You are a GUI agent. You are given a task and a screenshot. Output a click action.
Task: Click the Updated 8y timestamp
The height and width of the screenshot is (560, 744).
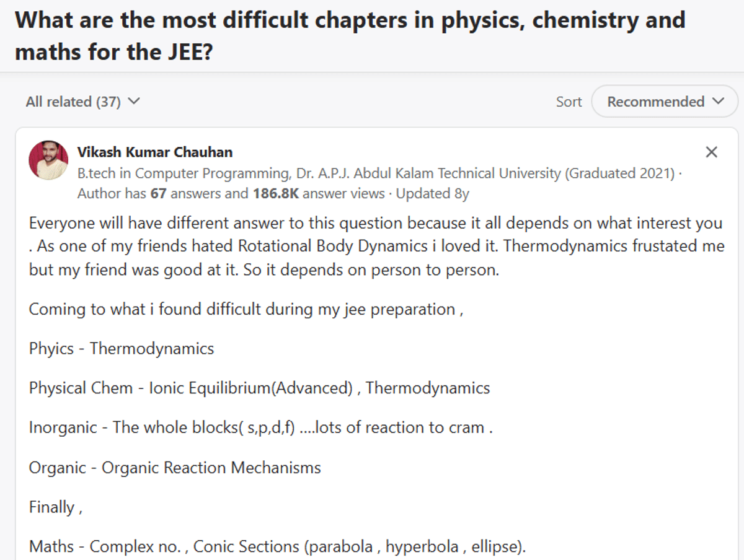pyautogui.click(x=433, y=194)
